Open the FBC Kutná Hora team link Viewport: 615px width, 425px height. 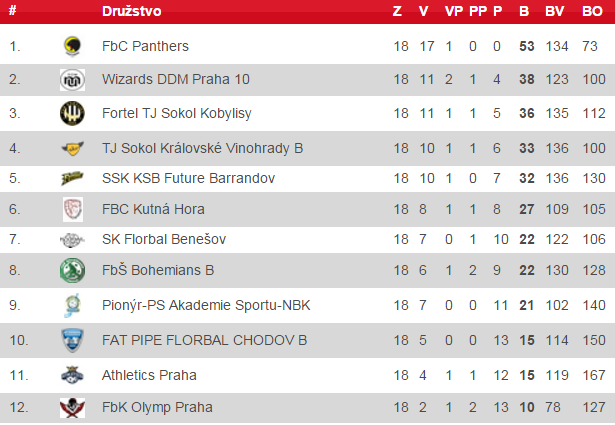coord(147,209)
